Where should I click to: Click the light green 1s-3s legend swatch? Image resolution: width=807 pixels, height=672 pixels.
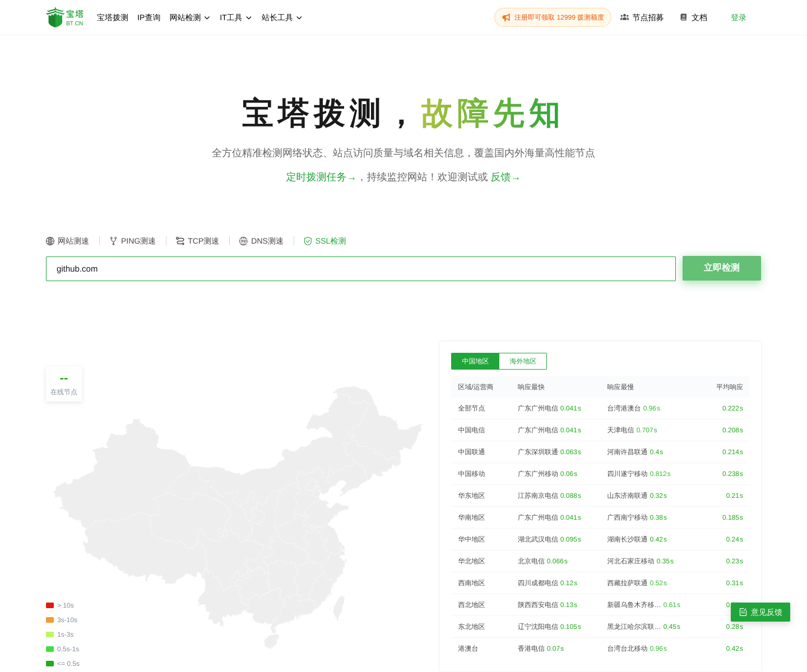pyautogui.click(x=50, y=634)
